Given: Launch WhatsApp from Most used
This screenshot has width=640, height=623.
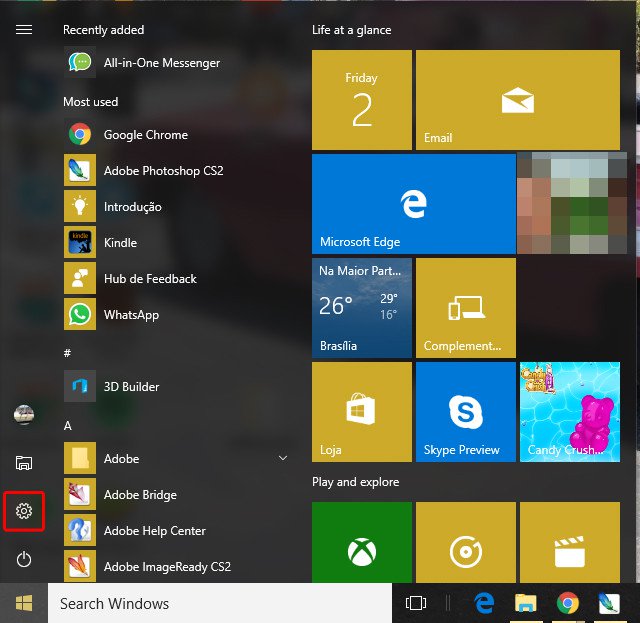Looking at the screenshot, I should (178, 314).
